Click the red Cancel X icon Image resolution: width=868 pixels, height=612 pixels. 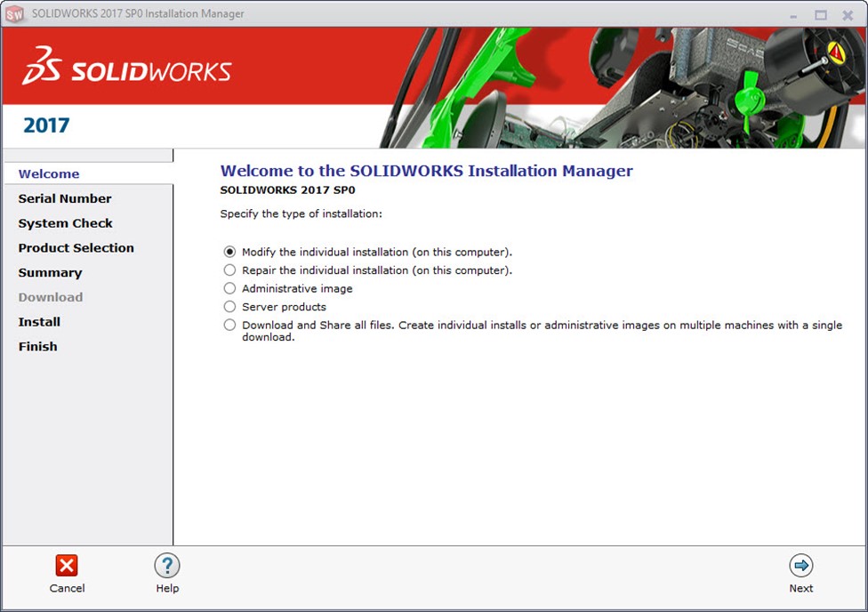[x=67, y=566]
